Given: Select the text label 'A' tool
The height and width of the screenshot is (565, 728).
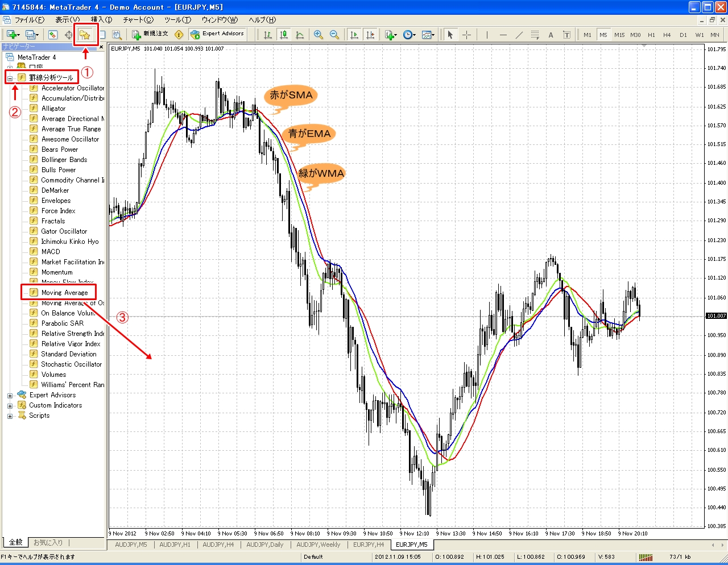Looking at the screenshot, I should pos(551,35).
